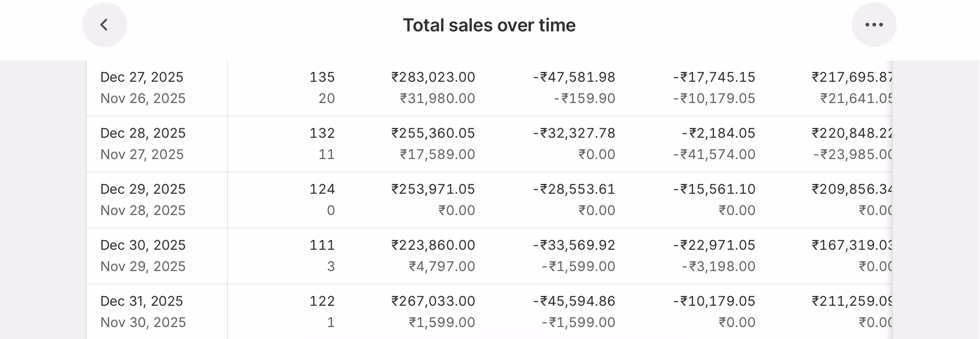Image resolution: width=980 pixels, height=339 pixels.
Task: Click the 135 orders value
Action: tap(322, 77)
